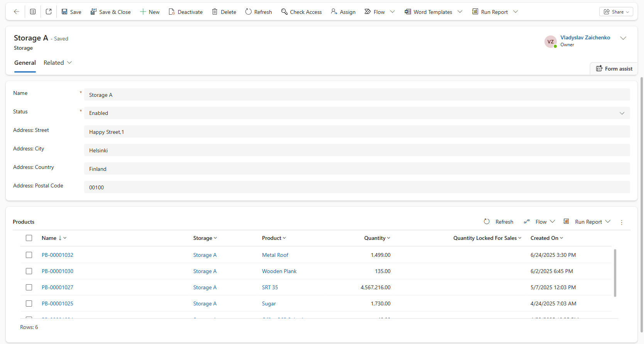Click the Save disk icon
The image size is (644, 344).
[64, 12]
